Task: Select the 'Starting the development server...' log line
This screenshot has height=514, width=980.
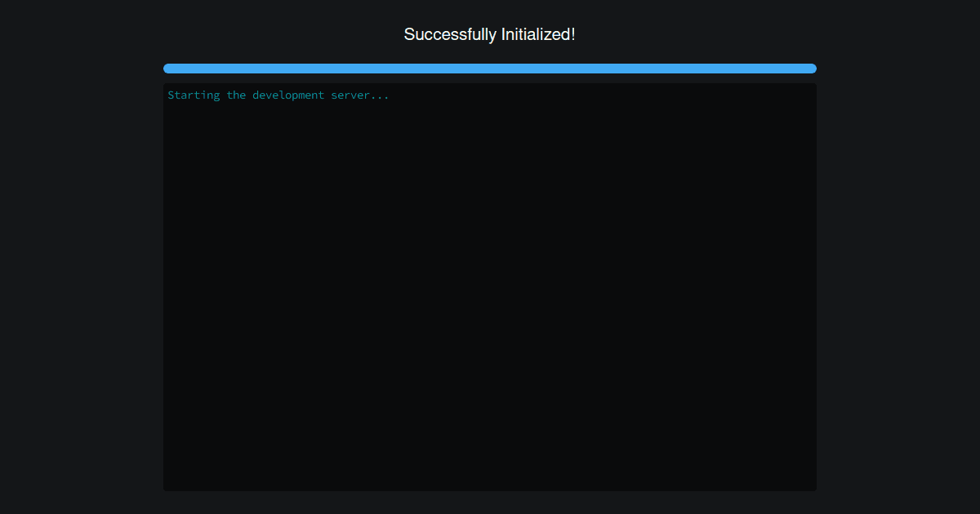Action: (x=278, y=95)
